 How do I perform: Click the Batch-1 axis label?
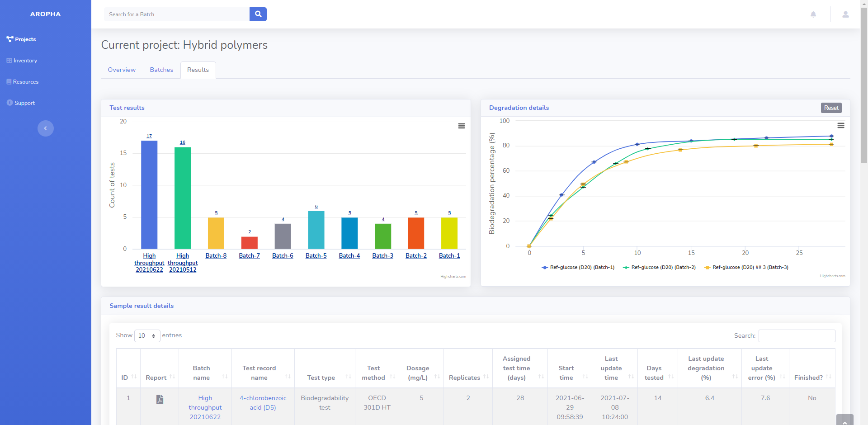[449, 255]
